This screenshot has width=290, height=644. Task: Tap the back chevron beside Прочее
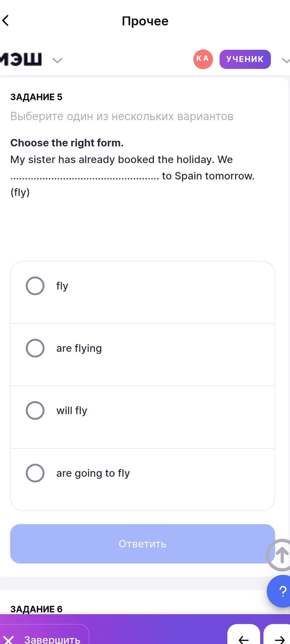(x=6, y=20)
